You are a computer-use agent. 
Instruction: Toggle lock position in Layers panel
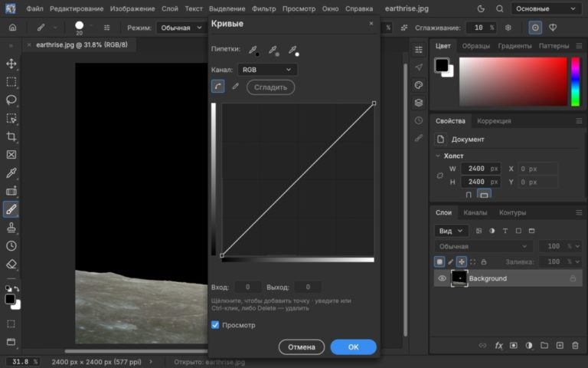click(x=462, y=261)
